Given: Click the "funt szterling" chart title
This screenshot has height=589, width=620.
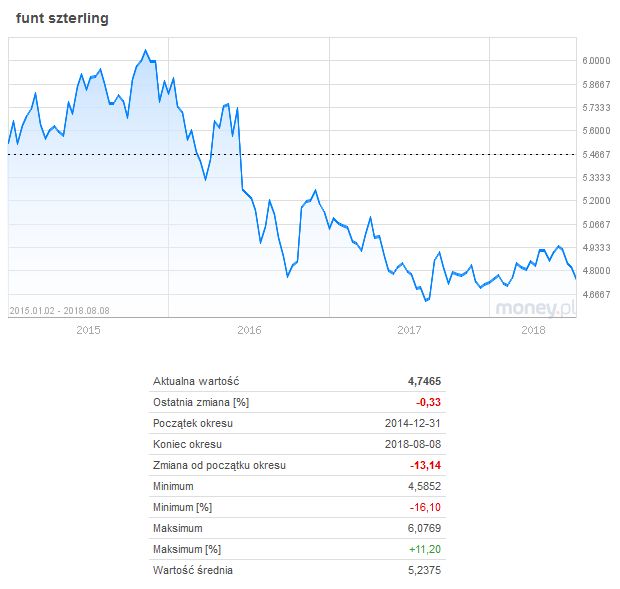Looking at the screenshot, I should coord(63,19).
